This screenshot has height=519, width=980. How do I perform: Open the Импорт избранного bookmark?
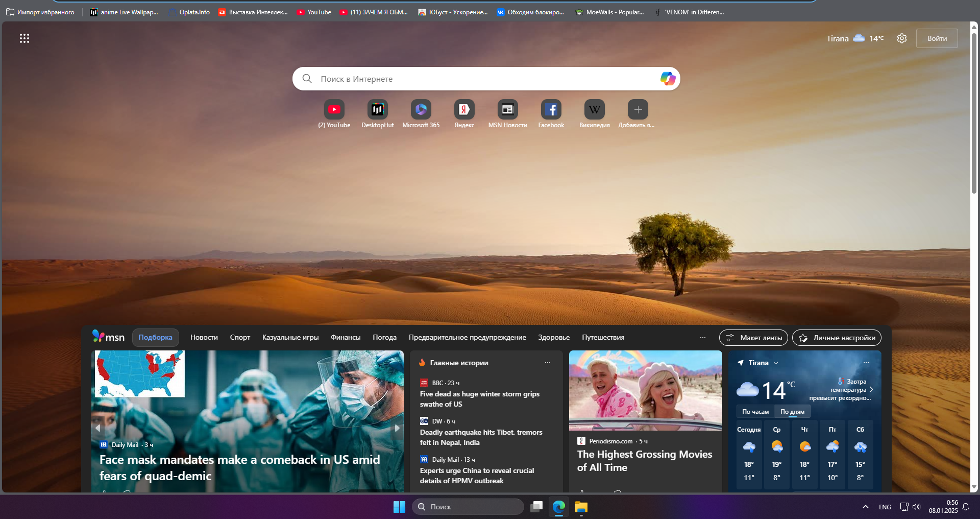pos(40,12)
